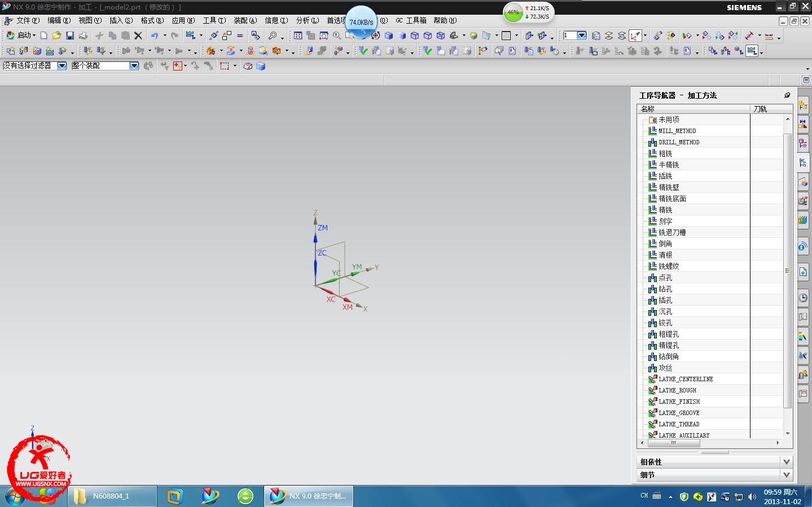The width and height of the screenshot is (812, 507).
Task: Select the 未用项 folder row
Action: pyautogui.click(x=669, y=120)
